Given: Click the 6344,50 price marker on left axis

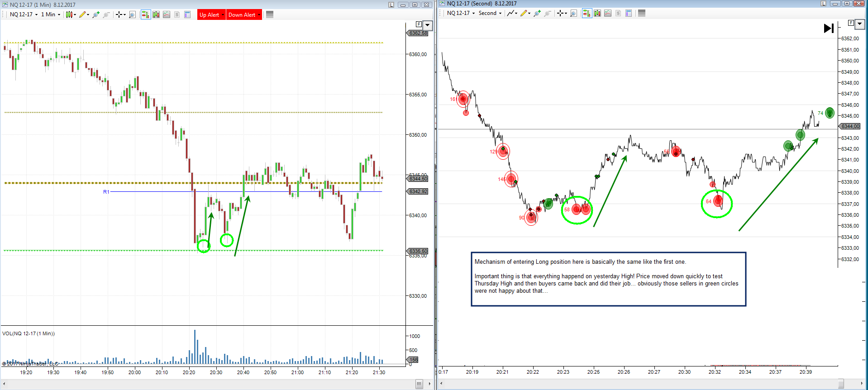Looking at the screenshot, I should tap(418, 179).
